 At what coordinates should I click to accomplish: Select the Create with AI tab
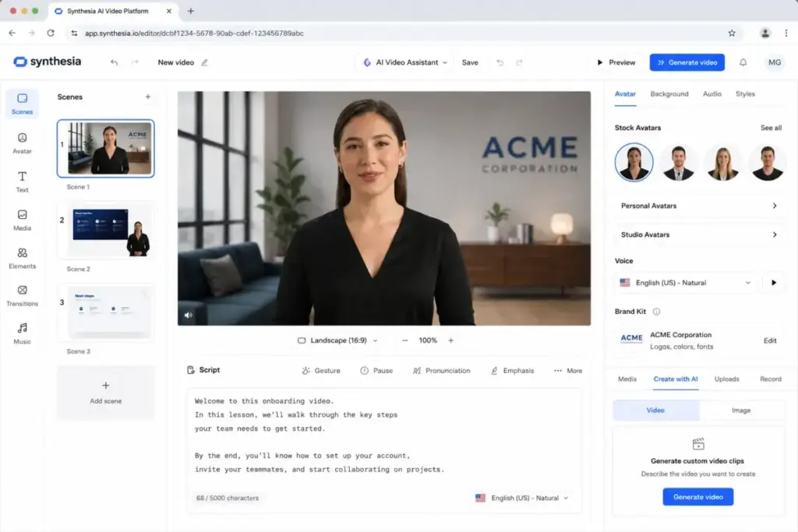(x=676, y=379)
